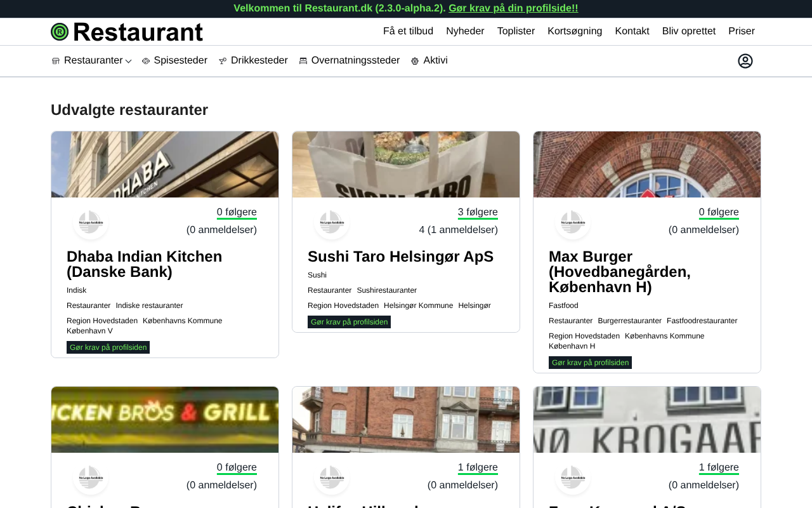Go to Få et tilbud page
812x508 pixels.
[x=408, y=31]
